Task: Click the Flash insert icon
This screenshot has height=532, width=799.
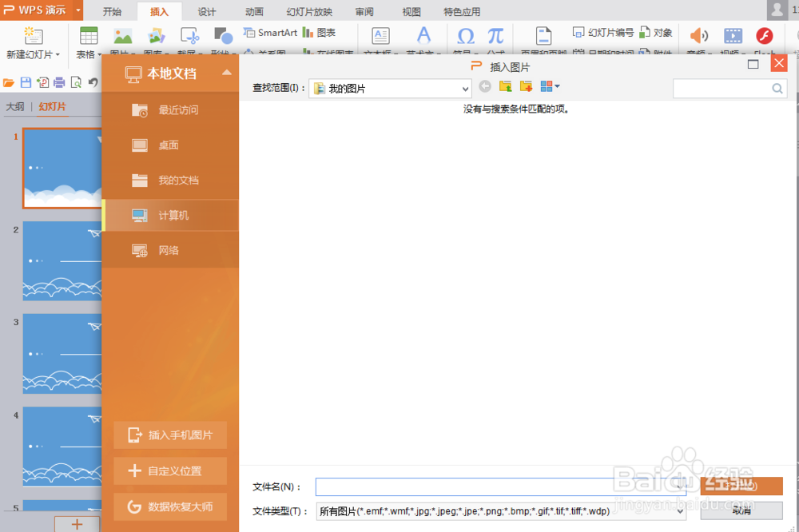Action: point(765,36)
